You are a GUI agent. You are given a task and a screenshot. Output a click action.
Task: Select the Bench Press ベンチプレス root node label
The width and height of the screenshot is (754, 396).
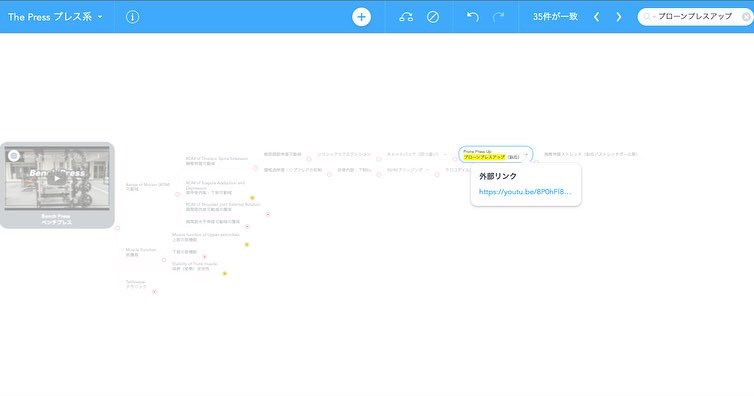pyautogui.click(x=56, y=219)
